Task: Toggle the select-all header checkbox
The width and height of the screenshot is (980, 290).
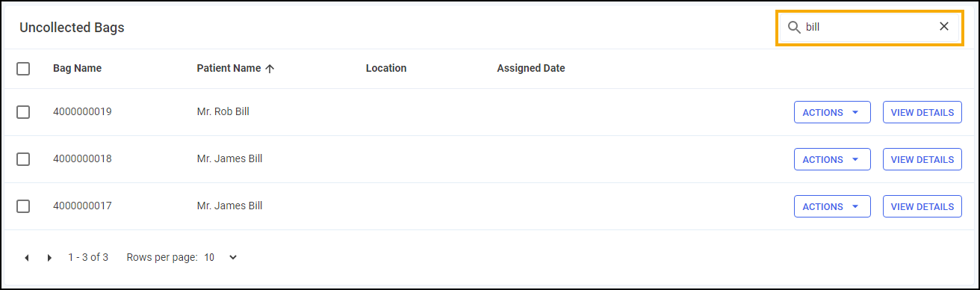Action: click(23, 69)
